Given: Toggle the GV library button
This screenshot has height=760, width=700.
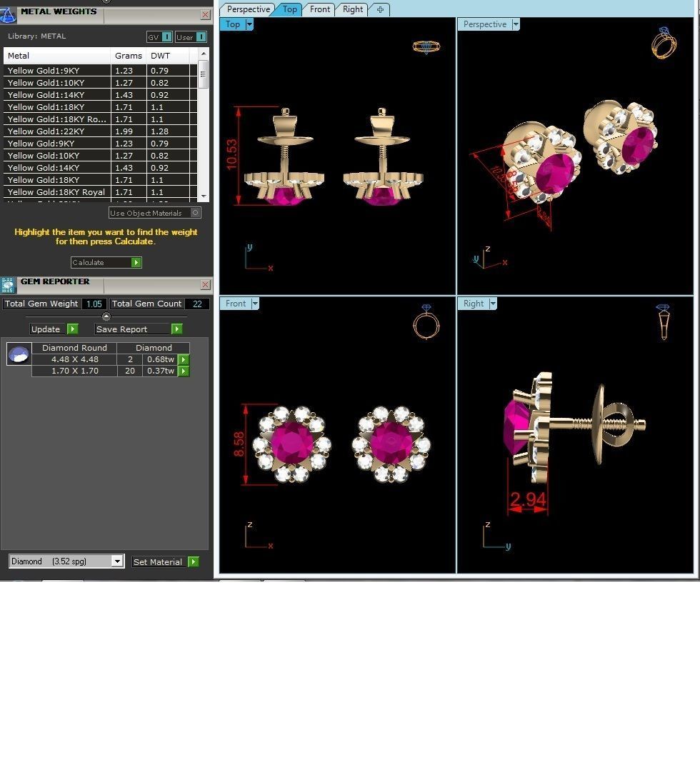Looking at the screenshot, I should point(159,37).
